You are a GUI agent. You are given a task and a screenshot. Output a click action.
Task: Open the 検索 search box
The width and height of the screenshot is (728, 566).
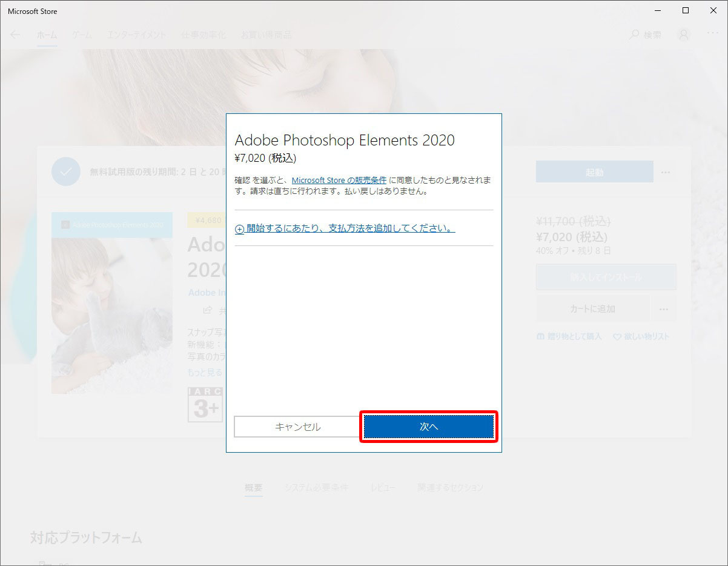pyautogui.click(x=646, y=35)
